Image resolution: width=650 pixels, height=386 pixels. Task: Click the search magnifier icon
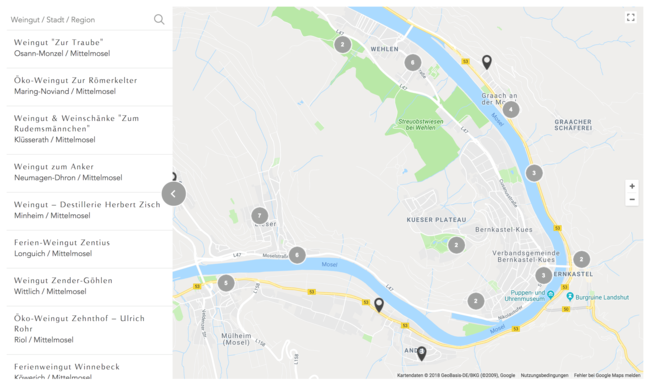pyautogui.click(x=159, y=19)
